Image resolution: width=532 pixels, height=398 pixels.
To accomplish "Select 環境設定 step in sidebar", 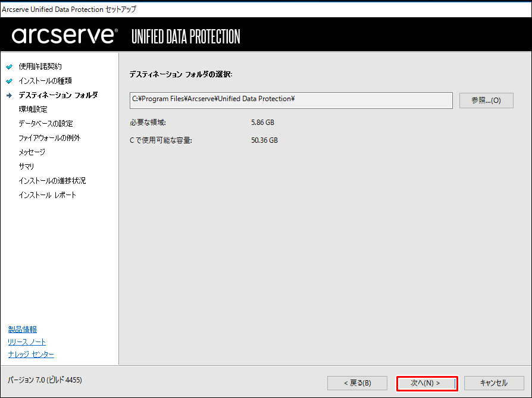I will coord(33,109).
